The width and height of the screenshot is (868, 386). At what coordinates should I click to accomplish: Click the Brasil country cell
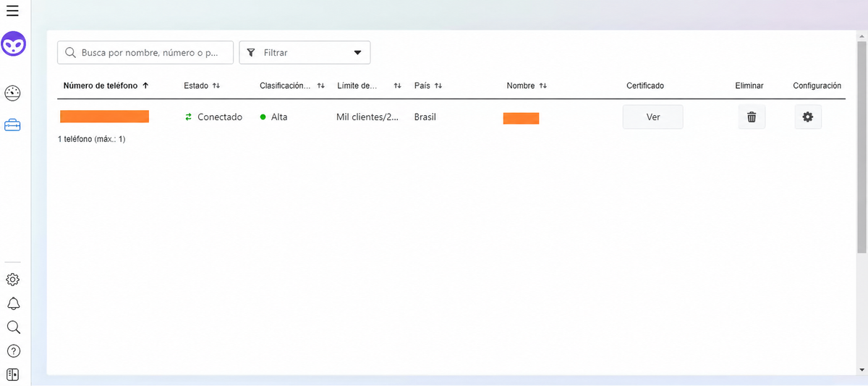coord(425,117)
